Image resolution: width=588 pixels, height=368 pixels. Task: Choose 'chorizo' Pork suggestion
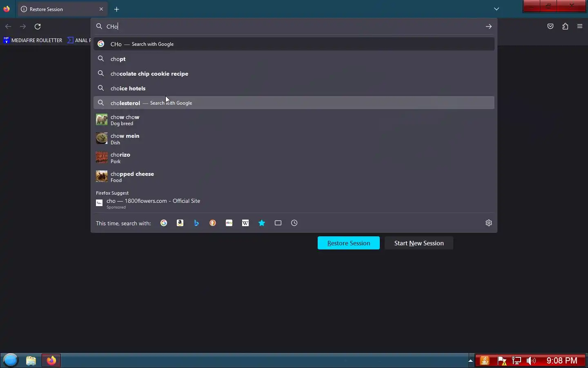click(x=294, y=158)
